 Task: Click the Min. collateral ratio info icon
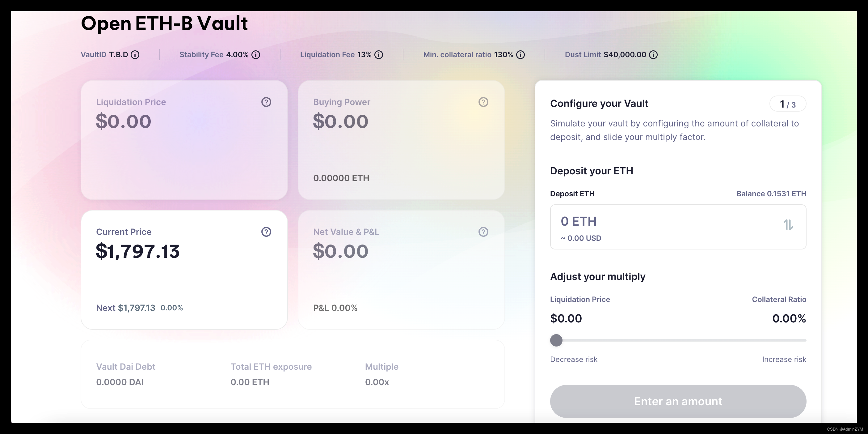520,55
